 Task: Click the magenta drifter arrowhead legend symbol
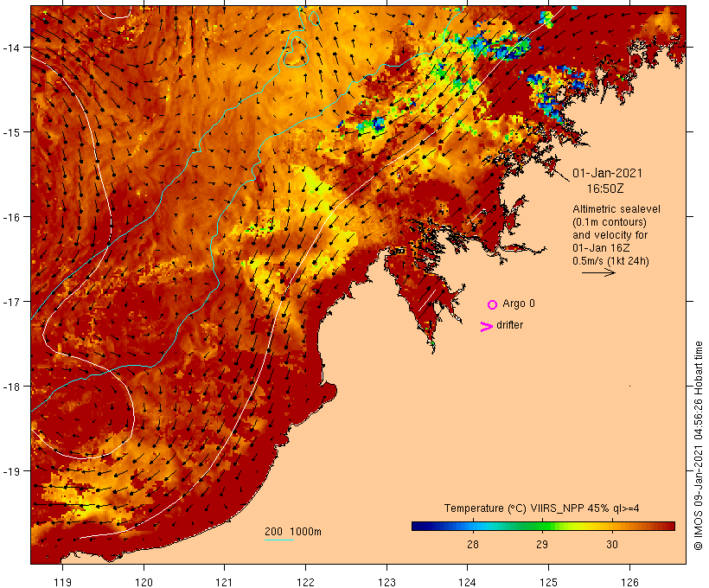[487, 327]
